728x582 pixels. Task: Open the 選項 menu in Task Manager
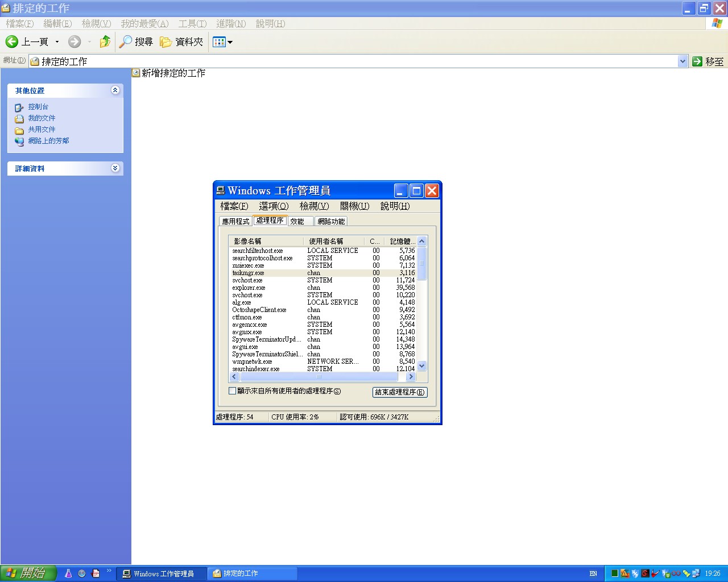274,206
